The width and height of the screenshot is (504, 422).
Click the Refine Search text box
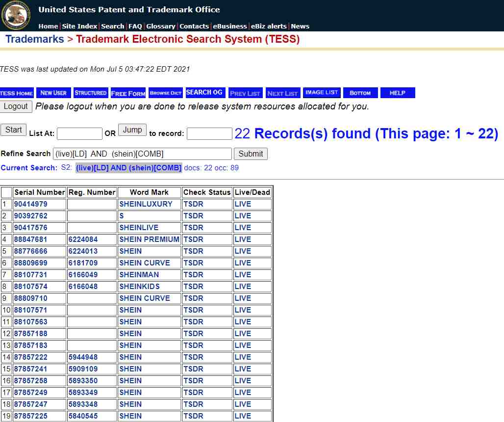[x=142, y=154]
